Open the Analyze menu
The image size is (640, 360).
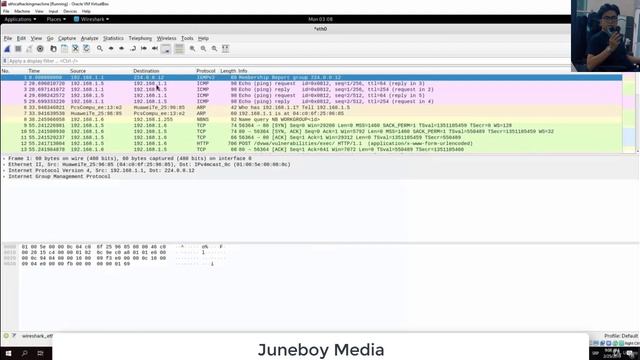click(x=89, y=38)
